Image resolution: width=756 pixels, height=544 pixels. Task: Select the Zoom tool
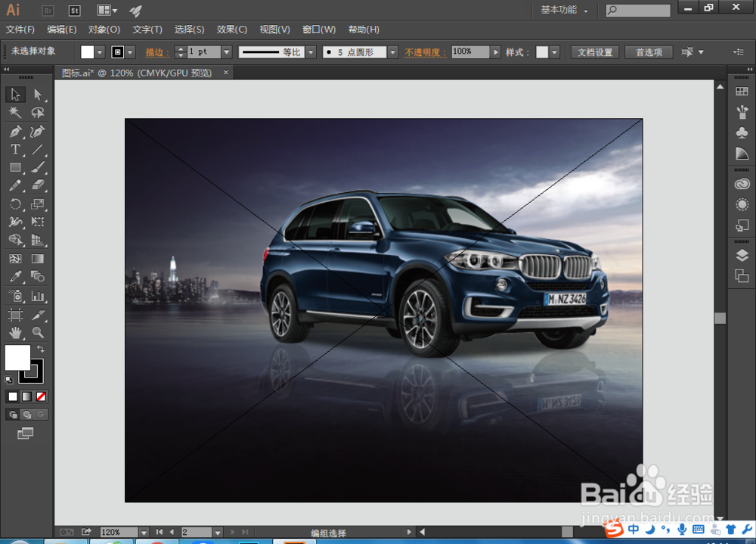[x=38, y=333]
